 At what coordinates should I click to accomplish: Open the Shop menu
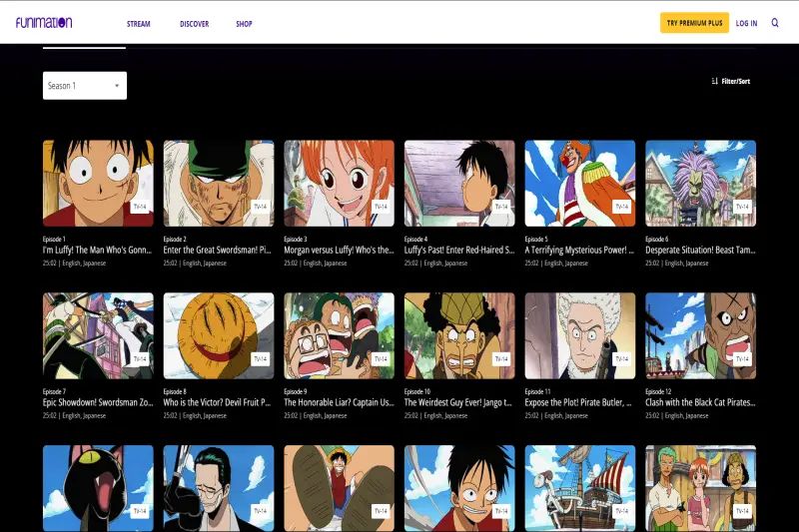pyautogui.click(x=244, y=23)
